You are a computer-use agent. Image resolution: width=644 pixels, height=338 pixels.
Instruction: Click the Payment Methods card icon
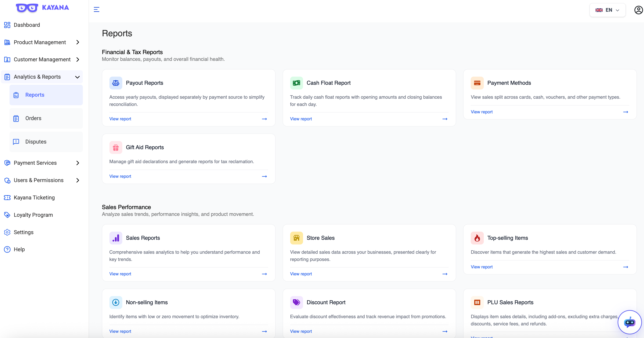click(477, 83)
